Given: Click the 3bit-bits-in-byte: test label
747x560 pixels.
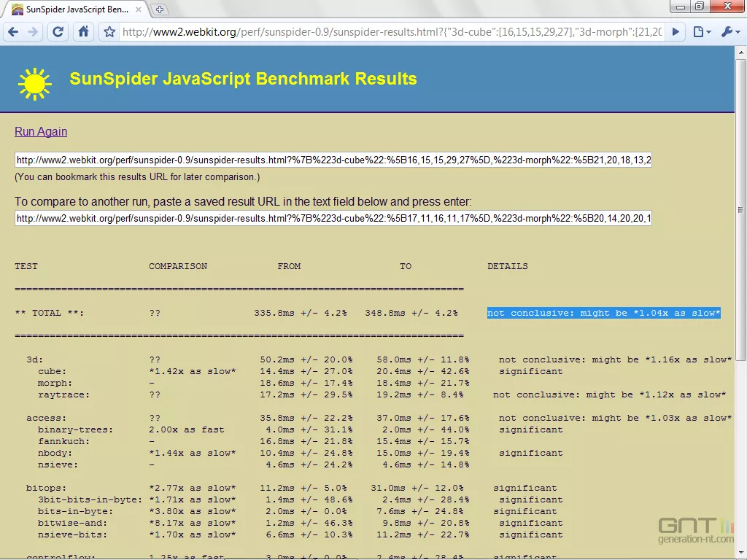Looking at the screenshot, I should (90, 499).
